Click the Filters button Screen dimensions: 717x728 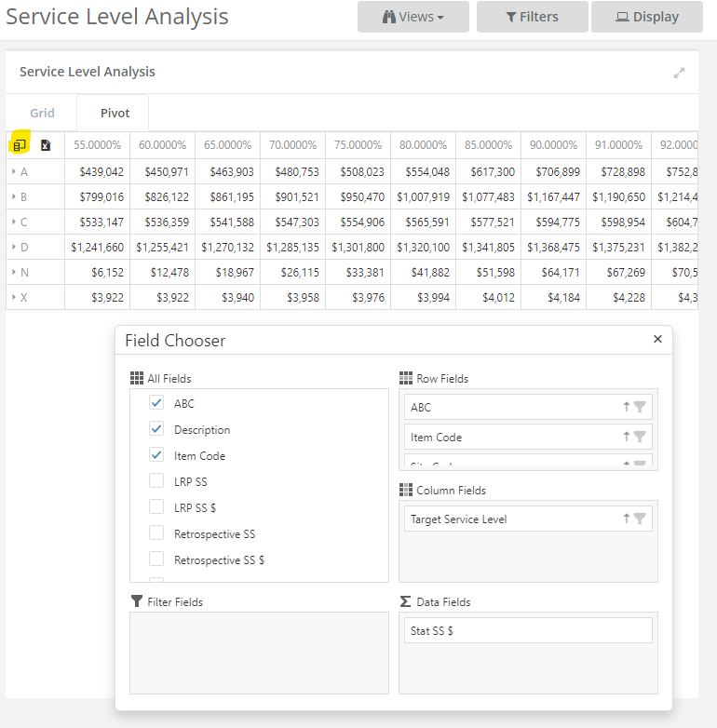[x=533, y=17]
